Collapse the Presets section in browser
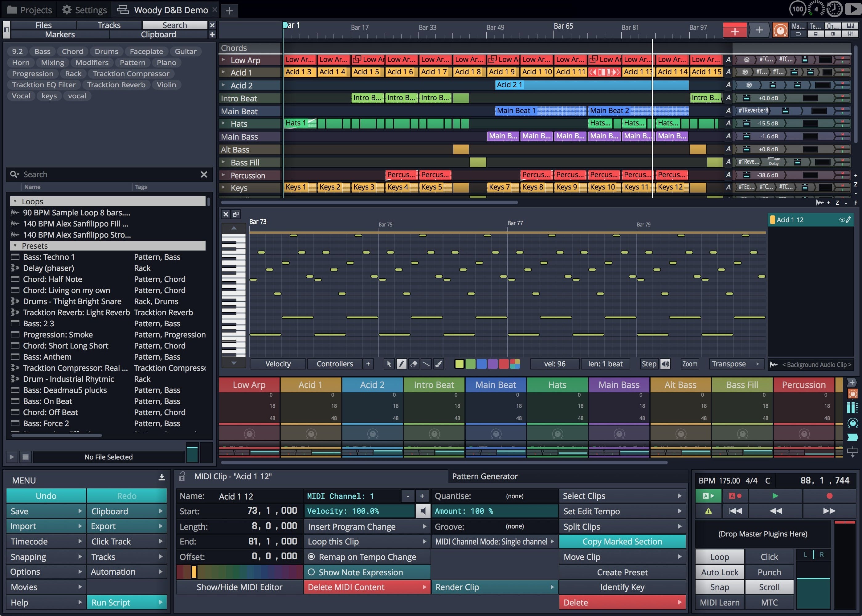Image resolution: width=862 pixels, height=616 pixels. tap(15, 246)
